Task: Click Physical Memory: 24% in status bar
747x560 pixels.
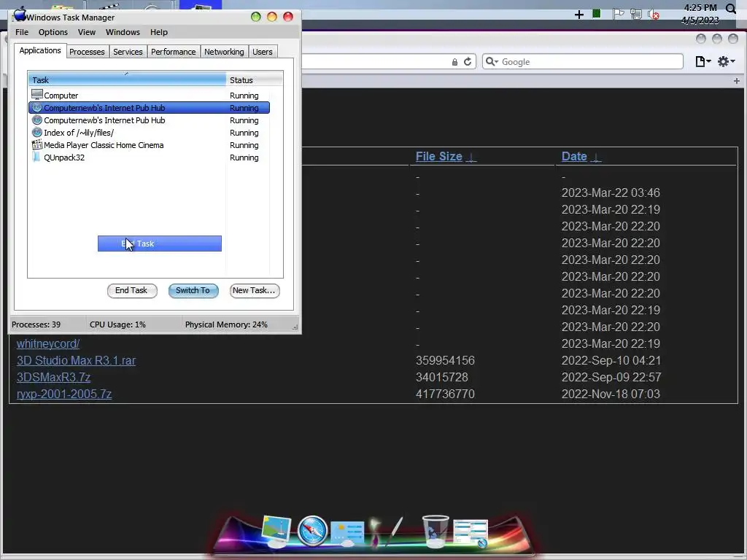Action: point(226,324)
